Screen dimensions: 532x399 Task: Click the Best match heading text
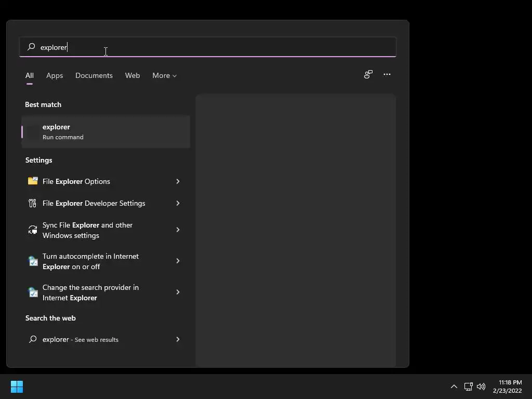tap(43, 104)
